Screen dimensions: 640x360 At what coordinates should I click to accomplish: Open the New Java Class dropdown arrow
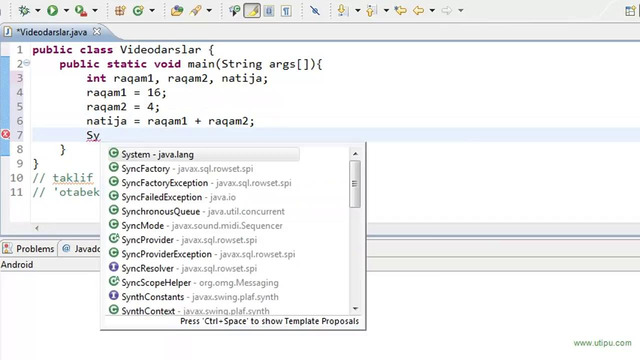coord(152,10)
